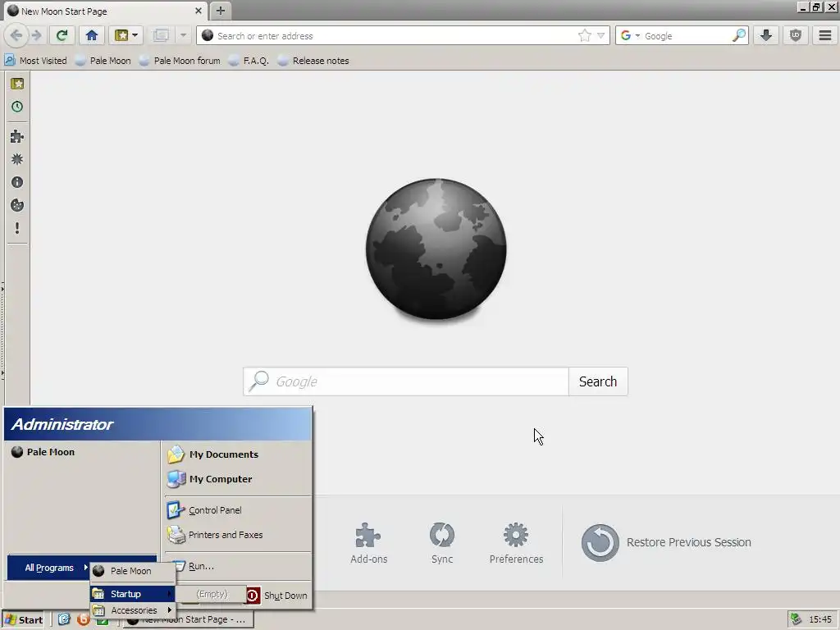Expand the Startup programs folder
The height and width of the screenshot is (630, 840).
[x=132, y=594]
